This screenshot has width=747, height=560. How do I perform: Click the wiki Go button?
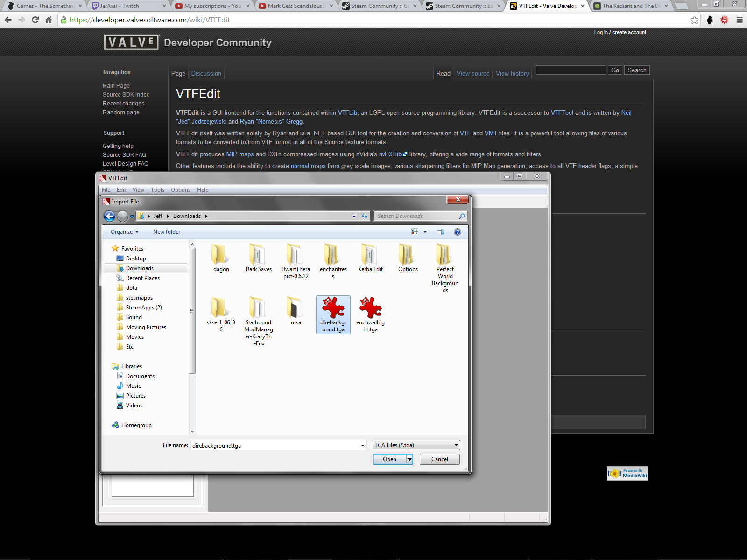(x=615, y=70)
